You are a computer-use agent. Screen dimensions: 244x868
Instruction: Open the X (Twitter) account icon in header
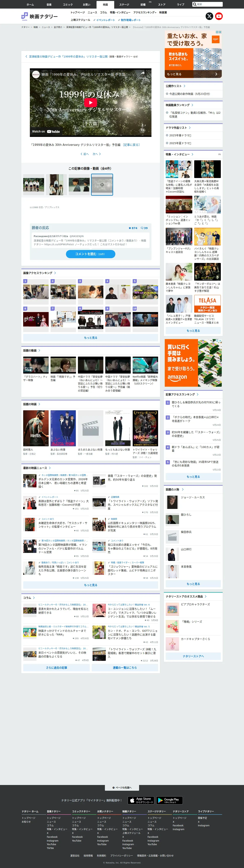point(209,16)
